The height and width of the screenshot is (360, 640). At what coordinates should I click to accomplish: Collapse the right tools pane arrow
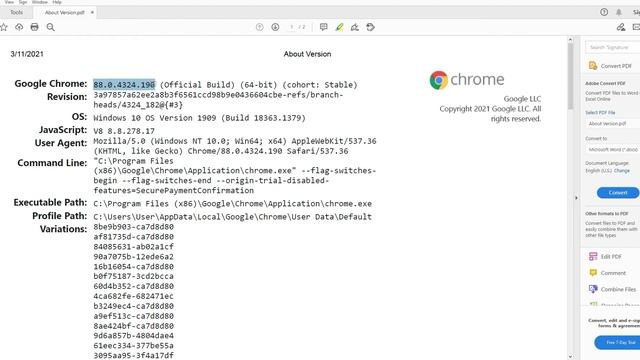tap(576, 198)
